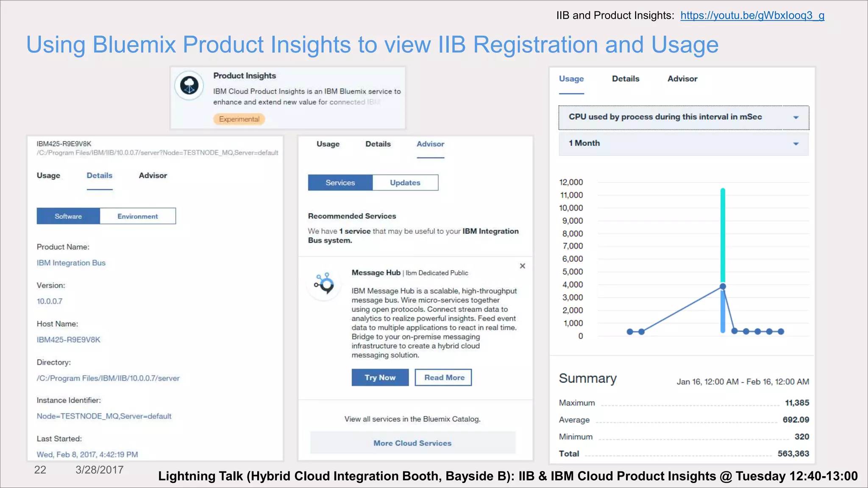Click the 12,000 y-axis label
The width and height of the screenshot is (868, 488).
(571, 183)
